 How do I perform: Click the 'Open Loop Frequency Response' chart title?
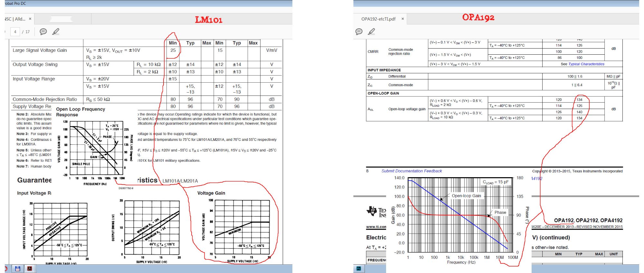[80, 112]
